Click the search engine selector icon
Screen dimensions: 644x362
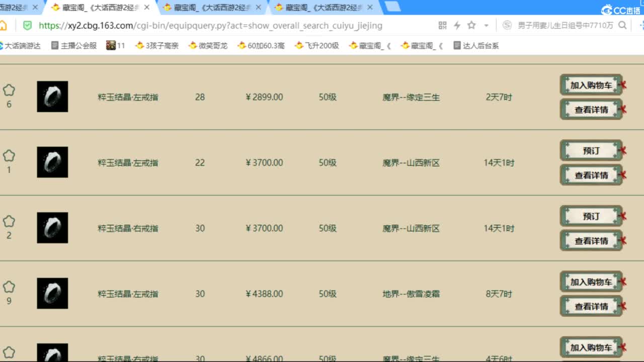pyautogui.click(x=507, y=25)
